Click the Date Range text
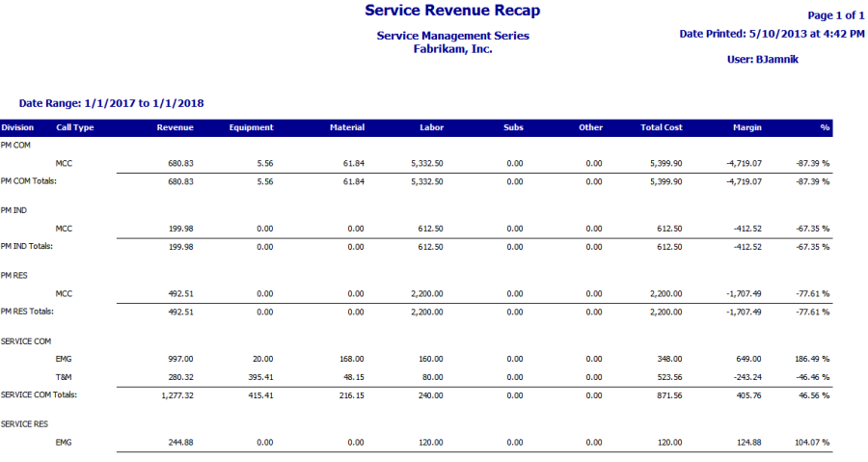This screenshot has height=462, width=868. tap(111, 103)
